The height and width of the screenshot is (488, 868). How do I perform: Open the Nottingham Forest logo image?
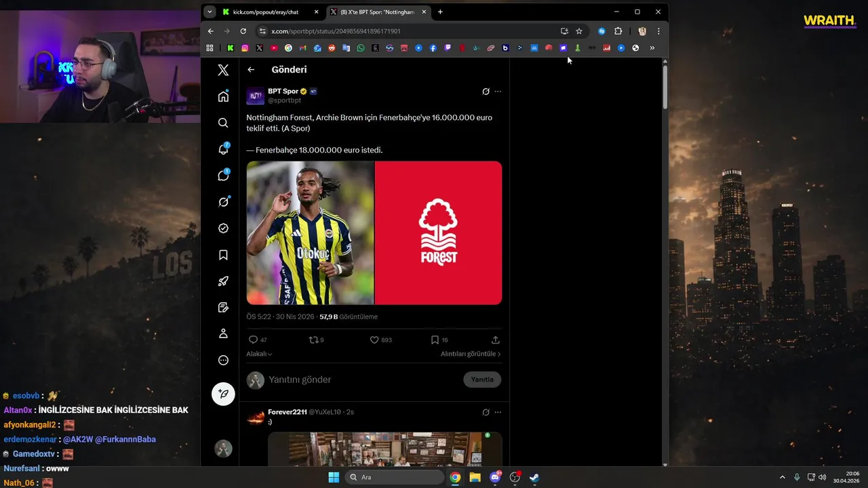[438, 232]
